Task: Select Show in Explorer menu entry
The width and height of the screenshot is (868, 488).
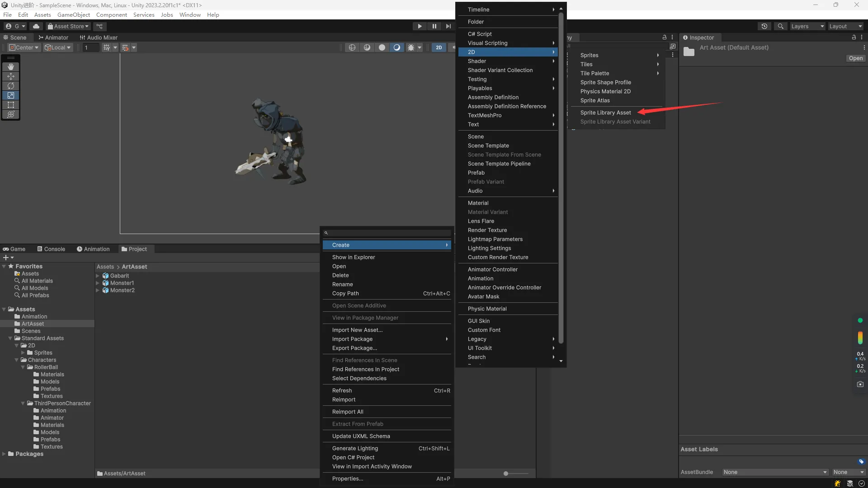Action: (x=354, y=257)
